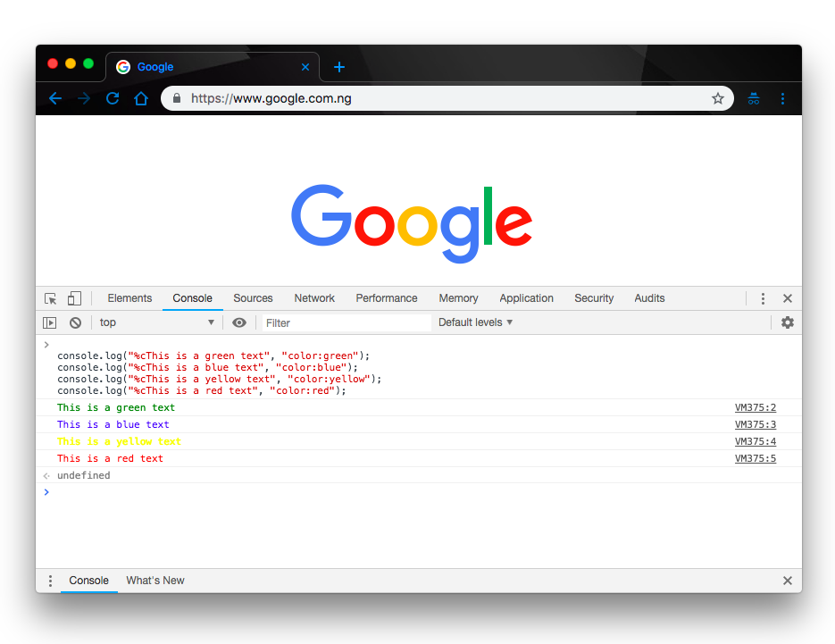Screen dimensions: 835x644
Task: Switch to the Performance tab
Action: click(x=387, y=298)
